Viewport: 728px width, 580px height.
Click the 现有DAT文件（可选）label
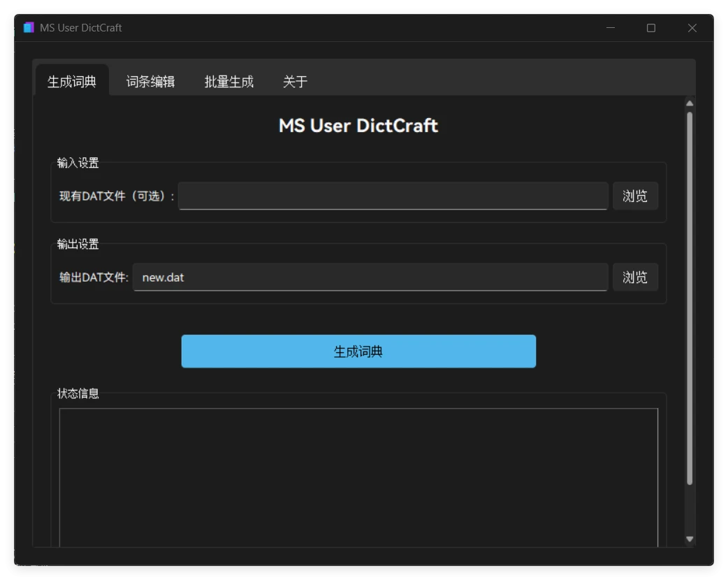(117, 196)
